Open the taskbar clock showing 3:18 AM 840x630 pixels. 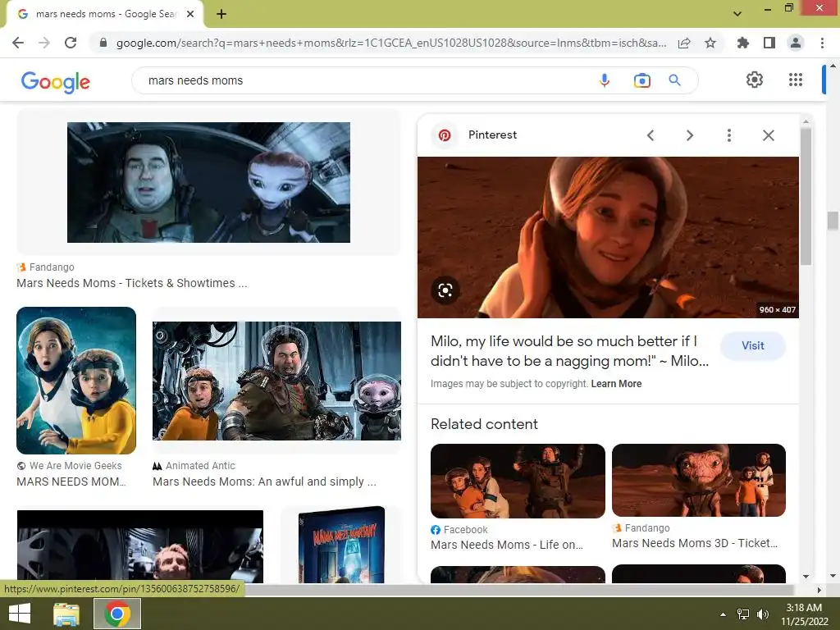coord(804,614)
